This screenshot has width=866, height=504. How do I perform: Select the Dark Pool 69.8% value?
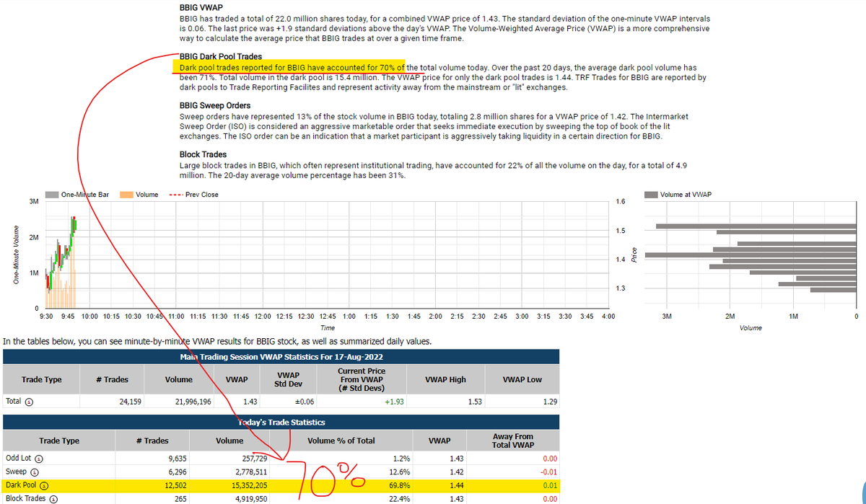pyautogui.click(x=401, y=485)
